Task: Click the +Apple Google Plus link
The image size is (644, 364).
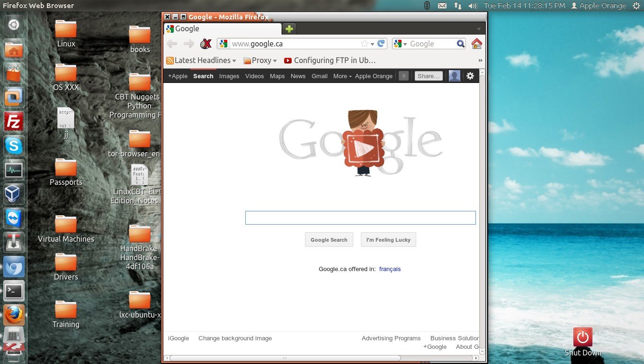Action: point(178,76)
